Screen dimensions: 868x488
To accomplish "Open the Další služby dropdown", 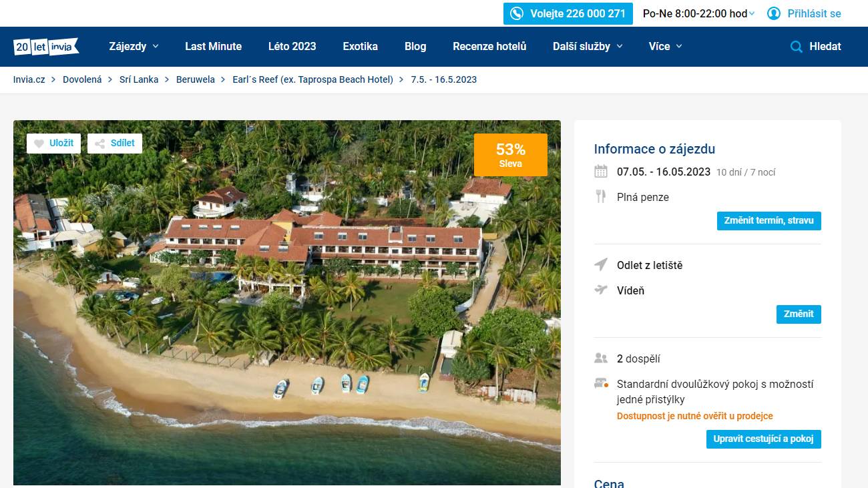I will point(588,47).
